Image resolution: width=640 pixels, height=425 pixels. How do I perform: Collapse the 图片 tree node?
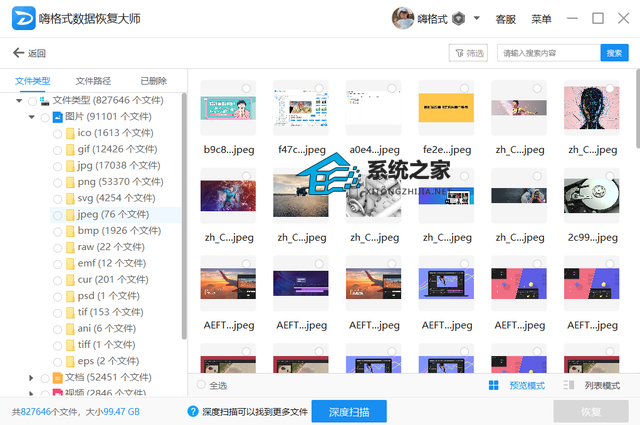(x=32, y=117)
